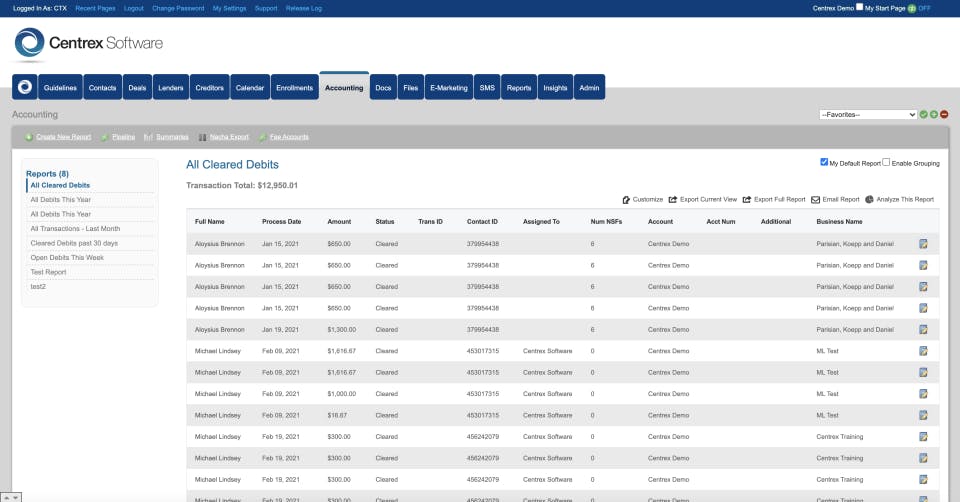Image resolution: width=960 pixels, height=502 pixels.
Task: Toggle My Start Page OFF switch
Action: pyautogui.click(x=924, y=9)
